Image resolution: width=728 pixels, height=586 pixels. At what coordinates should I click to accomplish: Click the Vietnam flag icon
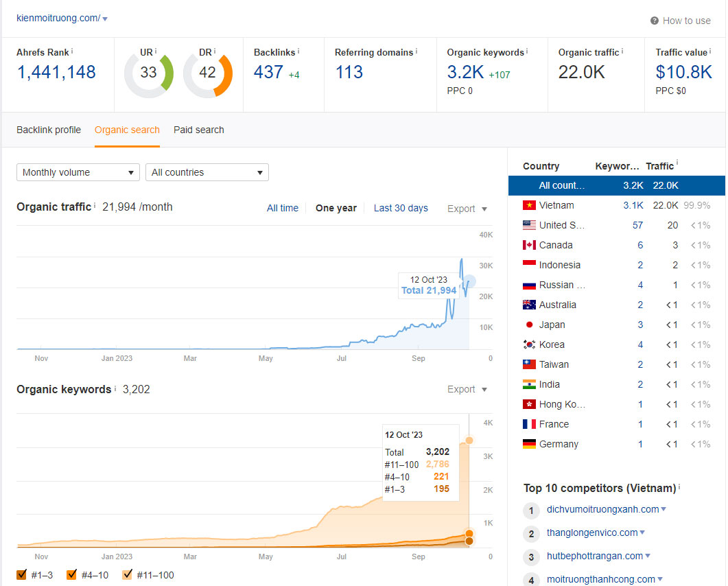[529, 205]
